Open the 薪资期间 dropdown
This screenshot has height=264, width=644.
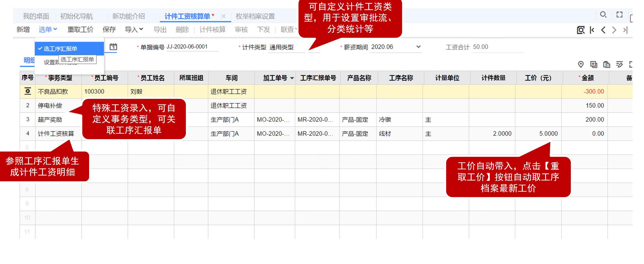(x=418, y=47)
